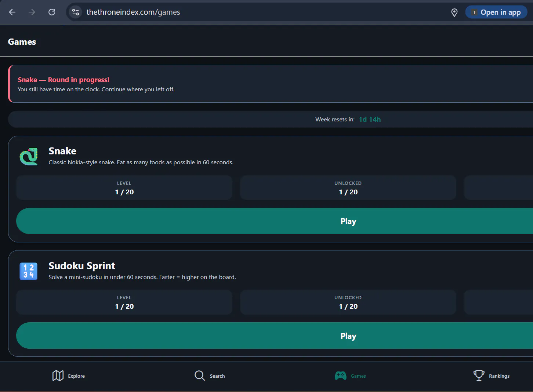Click the Snake UNLOCKED 1 / 20 stat
The width and height of the screenshot is (533, 392).
[x=348, y=188]
